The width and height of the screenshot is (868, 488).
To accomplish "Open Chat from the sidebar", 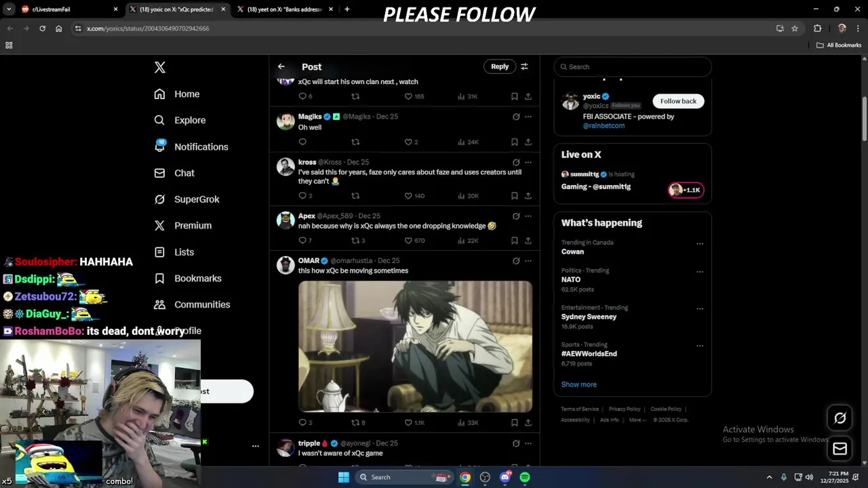I will point(174,173).
